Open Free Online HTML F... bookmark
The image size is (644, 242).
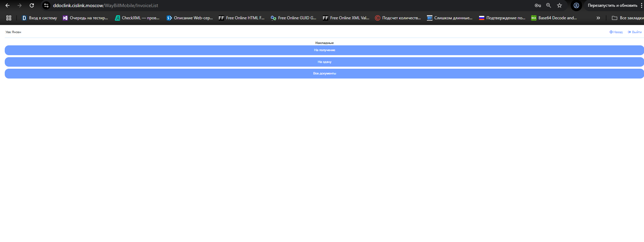point(241,18)
